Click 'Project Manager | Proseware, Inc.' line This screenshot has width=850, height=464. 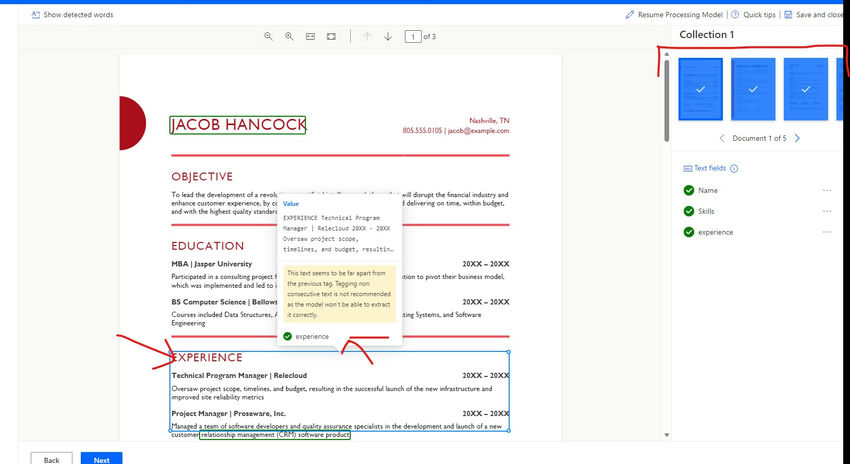(x=229, y=413)
